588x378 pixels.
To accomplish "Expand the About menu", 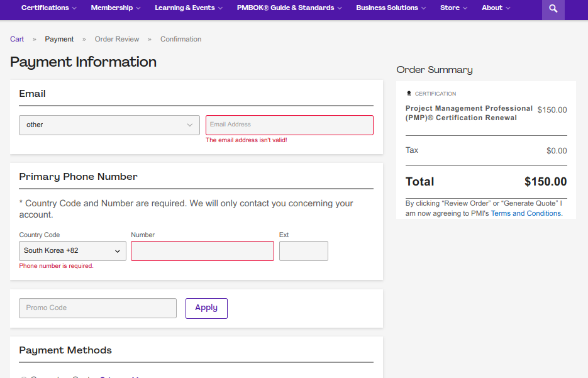I will click(496, 8).
